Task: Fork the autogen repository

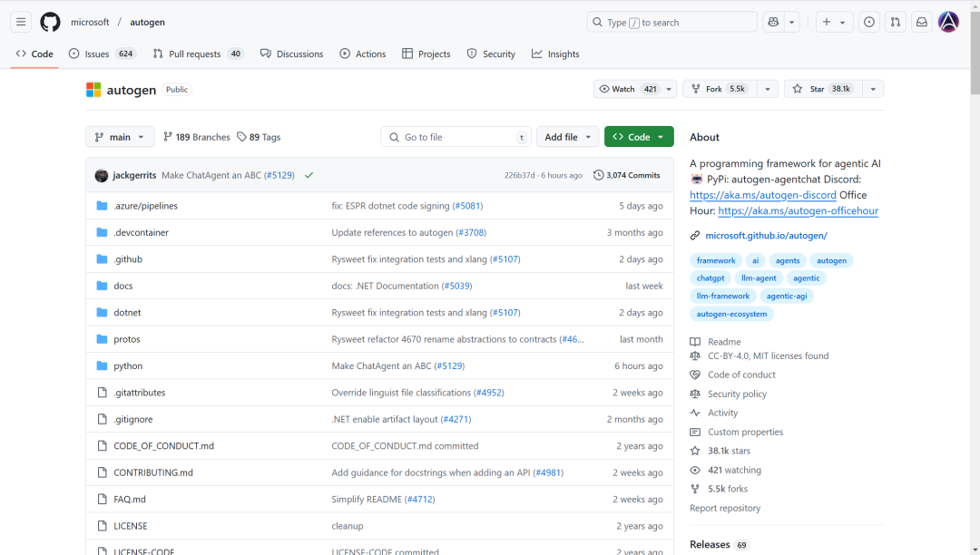Action: coord(720,89)
